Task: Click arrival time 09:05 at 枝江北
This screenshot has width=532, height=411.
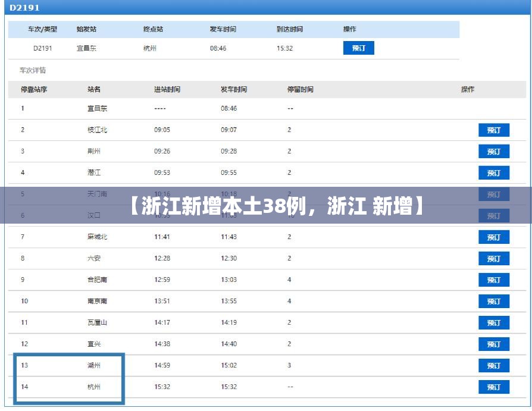Action: point(162,130)
